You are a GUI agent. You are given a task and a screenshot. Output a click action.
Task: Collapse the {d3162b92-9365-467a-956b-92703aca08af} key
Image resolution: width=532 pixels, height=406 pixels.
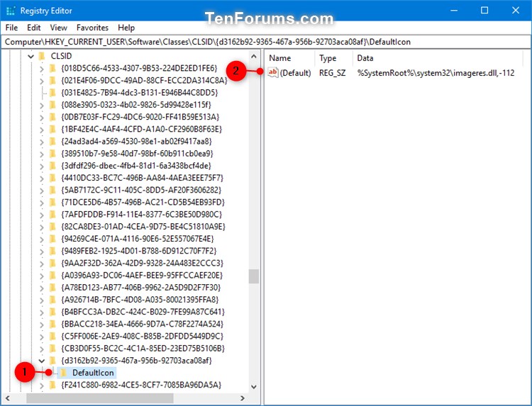(42, 361)
